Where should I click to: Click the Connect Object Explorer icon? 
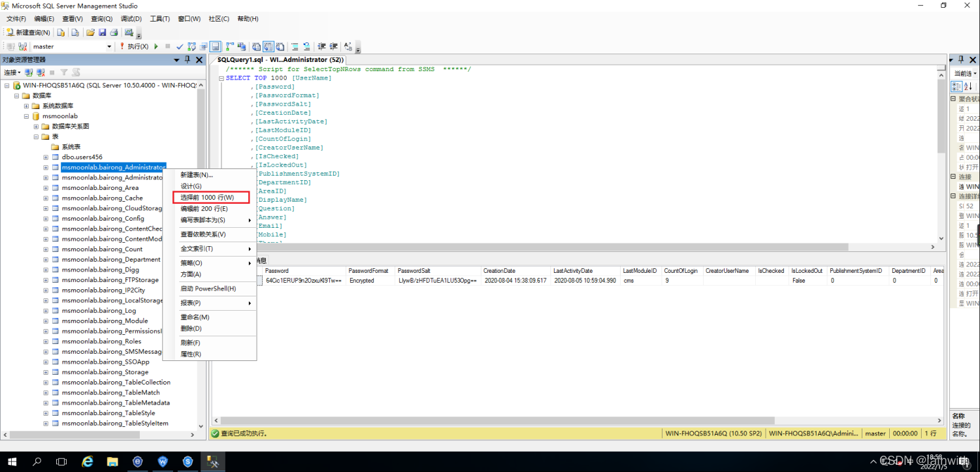[x=29, y=72]
